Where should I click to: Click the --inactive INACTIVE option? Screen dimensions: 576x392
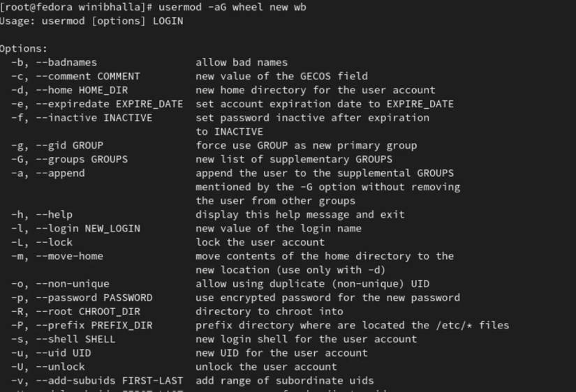[82, 118]
